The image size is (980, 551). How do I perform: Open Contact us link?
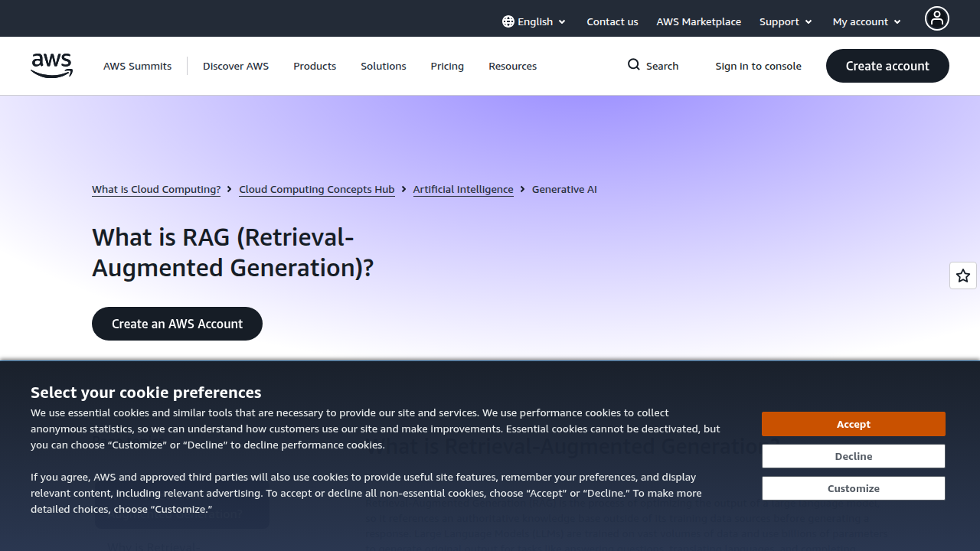612,21
